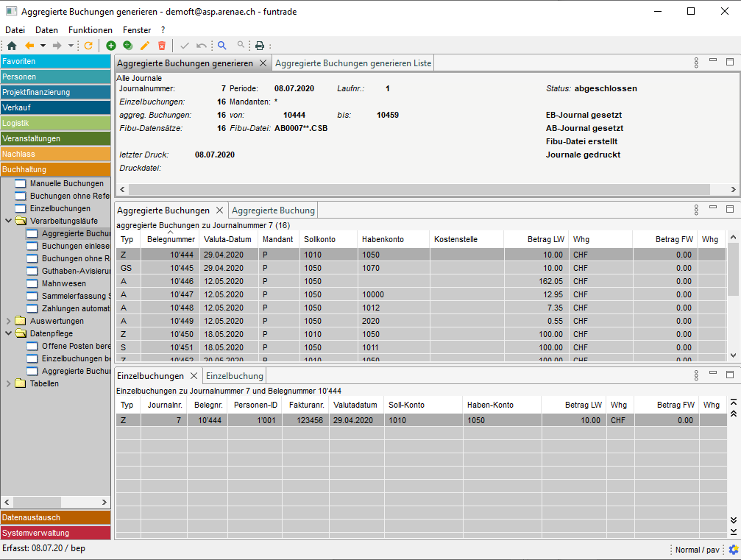Viewport: 741px width, 560px height.
Task: Open the back navigation history dropdown arrow
Action: pyautogui.click(x=43, y=46)
